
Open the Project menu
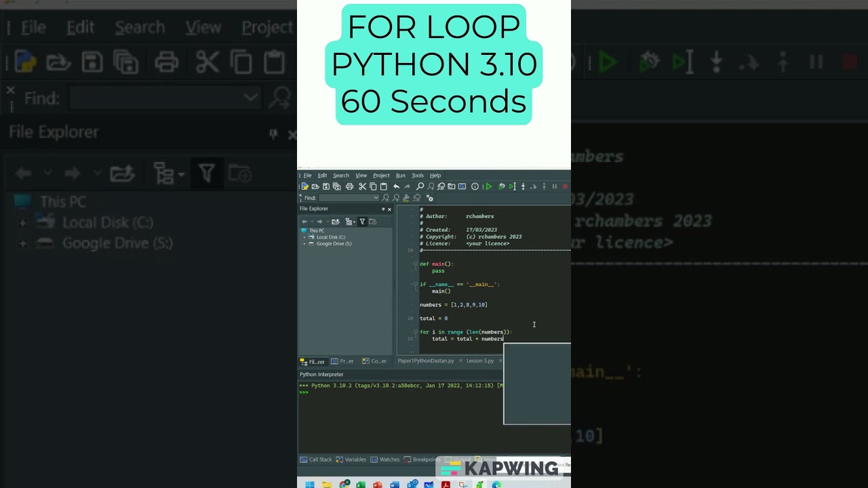[381, 176]
